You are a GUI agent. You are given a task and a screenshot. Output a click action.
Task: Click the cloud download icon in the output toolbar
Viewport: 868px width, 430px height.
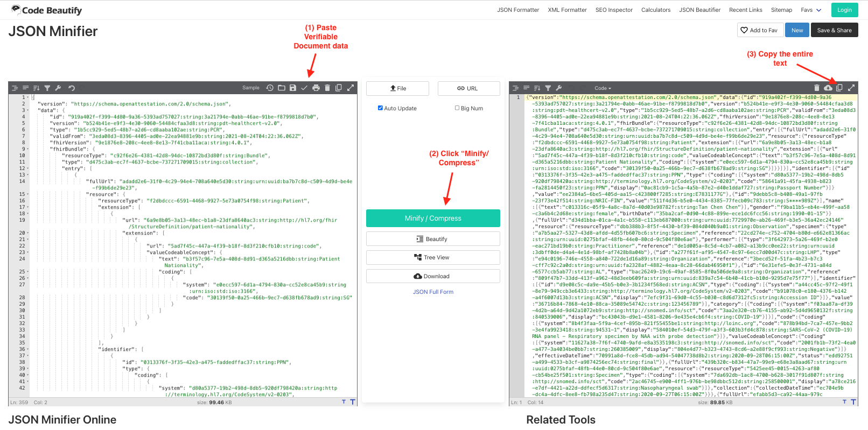(x=828, y=88)
